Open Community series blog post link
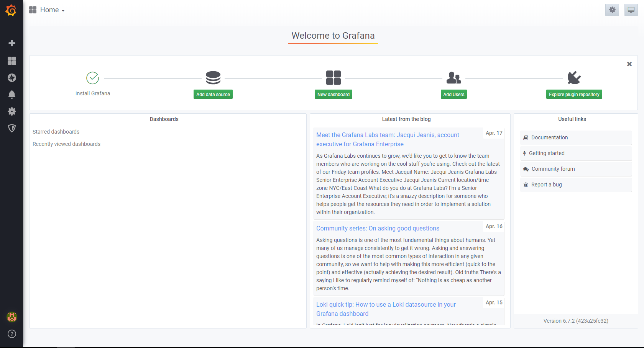644x348 pixels. tap(378, 228)
